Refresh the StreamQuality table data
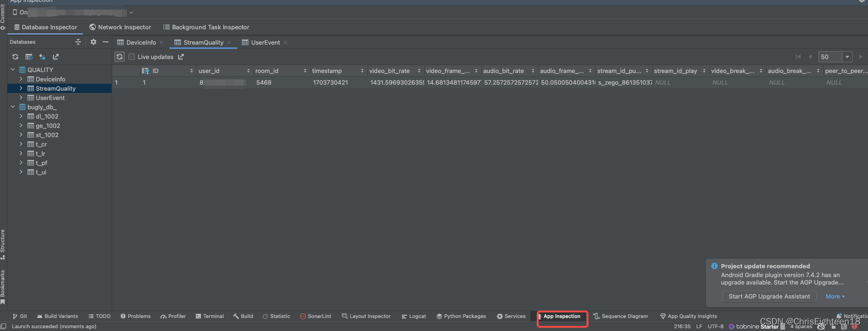868x331 pixels. coord(120,57)
